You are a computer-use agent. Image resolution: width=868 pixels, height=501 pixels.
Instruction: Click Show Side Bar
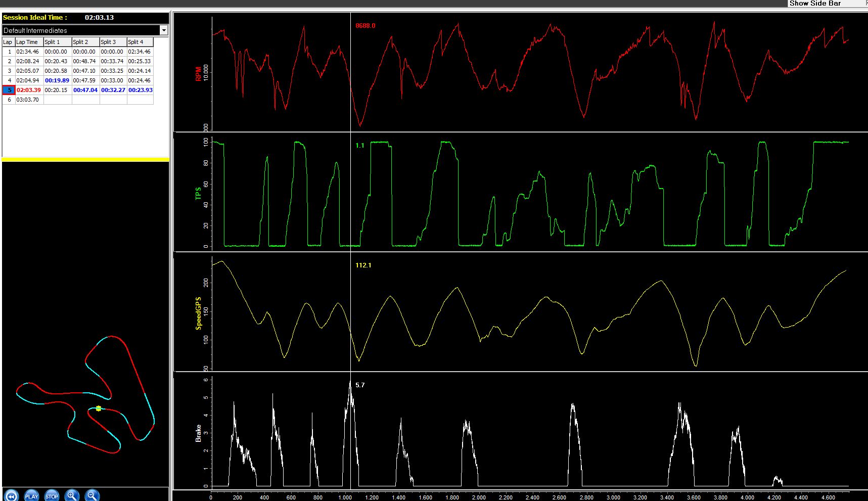815,4
